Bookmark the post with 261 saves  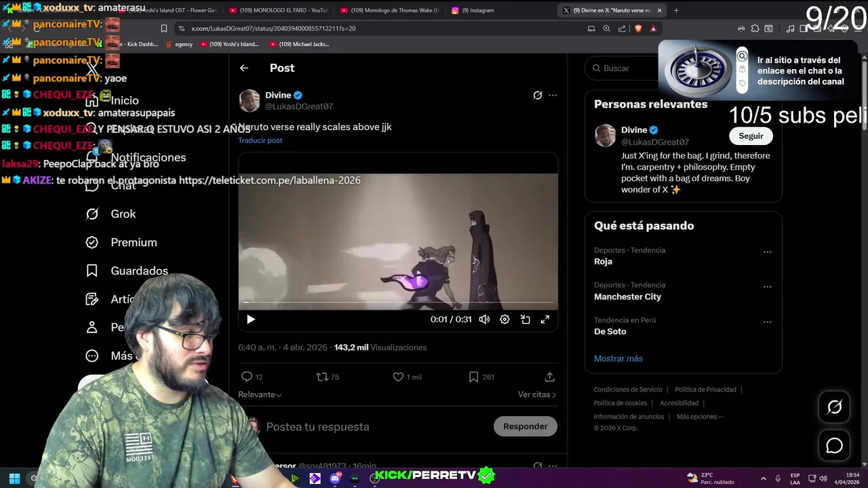(481, 377)
